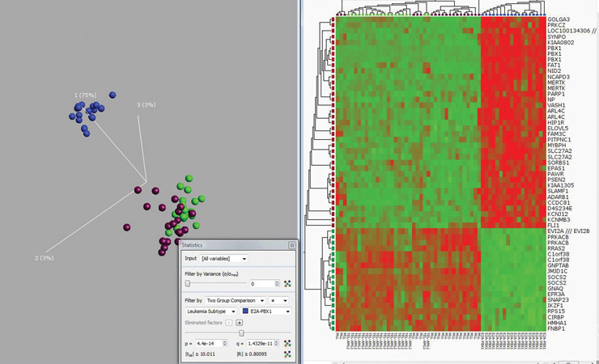Click the '1 (75%)' PCA axis label
This screenshot has width=599, height=364.
click(x=85, y=95)
